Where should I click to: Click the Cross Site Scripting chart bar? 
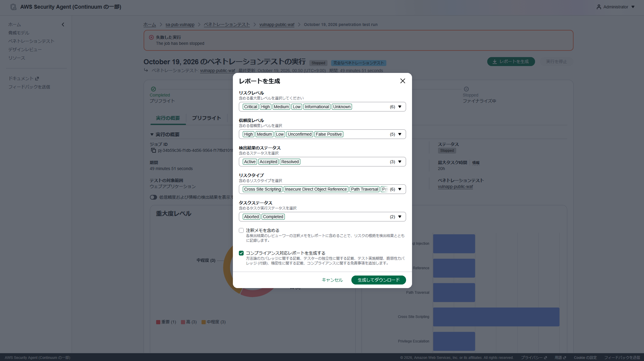pos(496,317)
